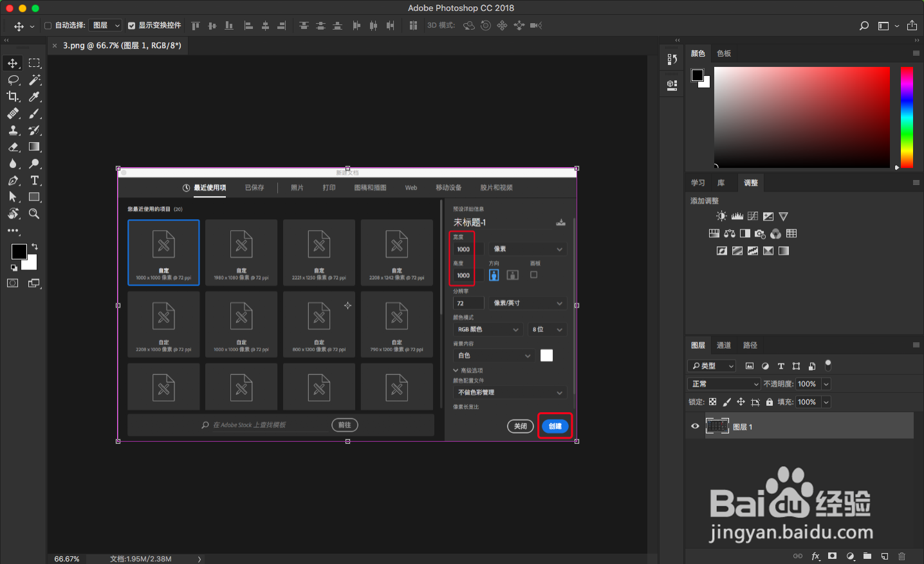Toggle layer filtering switch on or off
Image resolution: width=924 pixels, height=564 pixels.
[x=828, y=365]
